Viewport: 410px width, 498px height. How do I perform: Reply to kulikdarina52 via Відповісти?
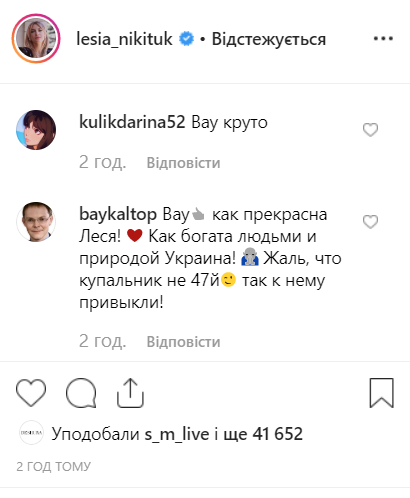click(x=183, y=163)
